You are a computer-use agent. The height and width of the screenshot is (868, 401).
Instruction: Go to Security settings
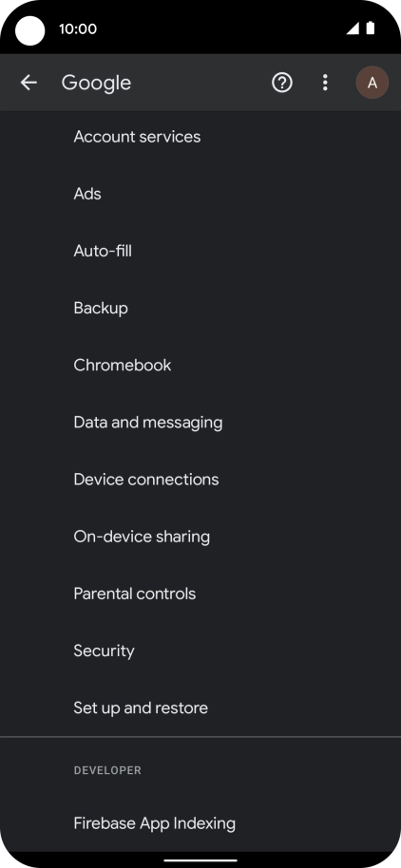pos(200,651)
